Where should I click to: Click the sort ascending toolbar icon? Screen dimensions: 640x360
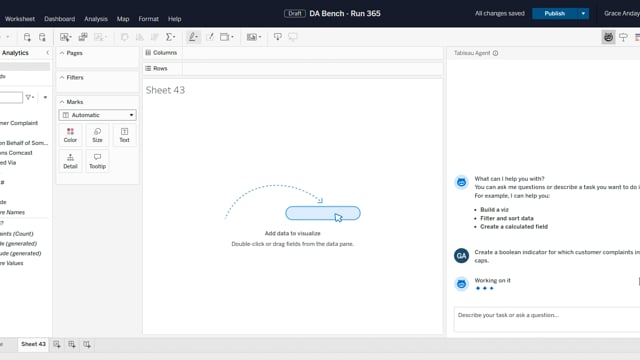pyautogui.click(x=140, y=37)
